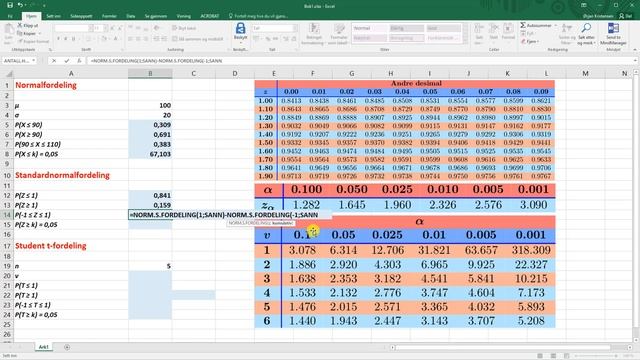Select the Ark1 sheet tab
This screenshot has height=360, width=640.
43,347
